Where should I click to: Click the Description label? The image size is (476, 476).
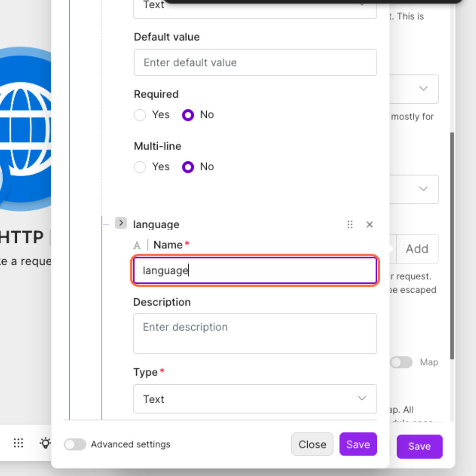point(162,302)
